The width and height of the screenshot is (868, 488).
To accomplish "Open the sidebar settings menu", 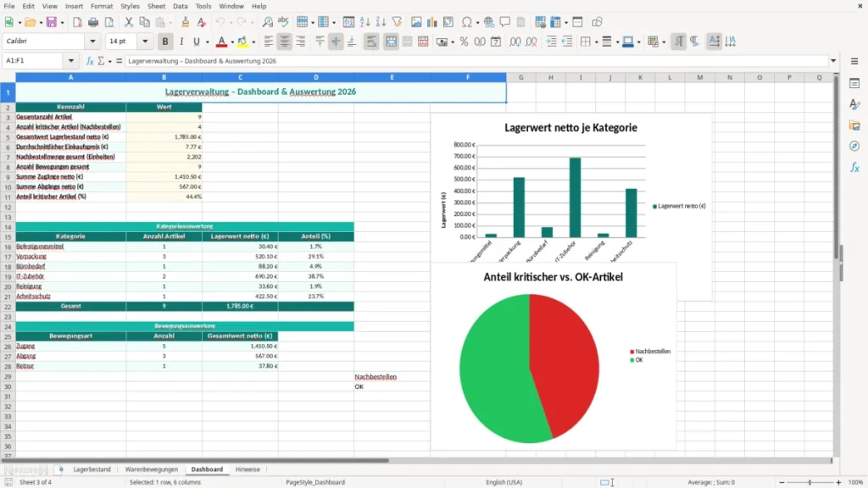I will [854, 61].
